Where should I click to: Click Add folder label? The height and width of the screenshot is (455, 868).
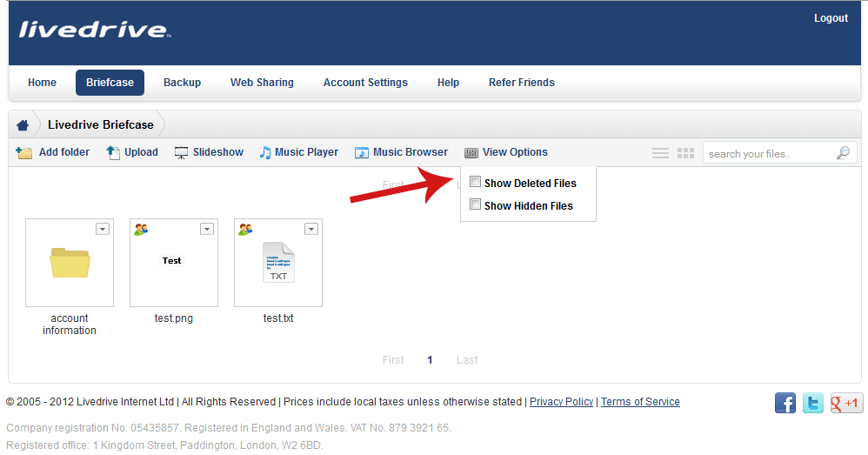point(64,152)
